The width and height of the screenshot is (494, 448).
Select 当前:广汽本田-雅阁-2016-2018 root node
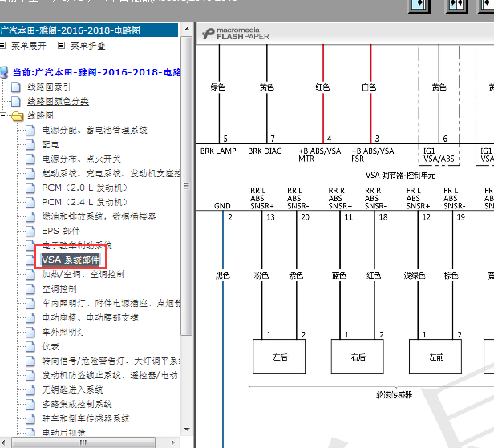(x=96, y=72)
